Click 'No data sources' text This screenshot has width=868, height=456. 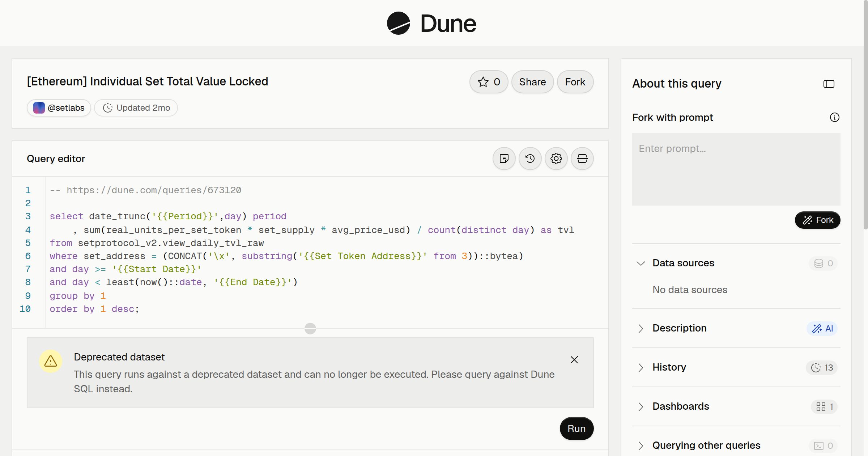(x=690, y=290)
